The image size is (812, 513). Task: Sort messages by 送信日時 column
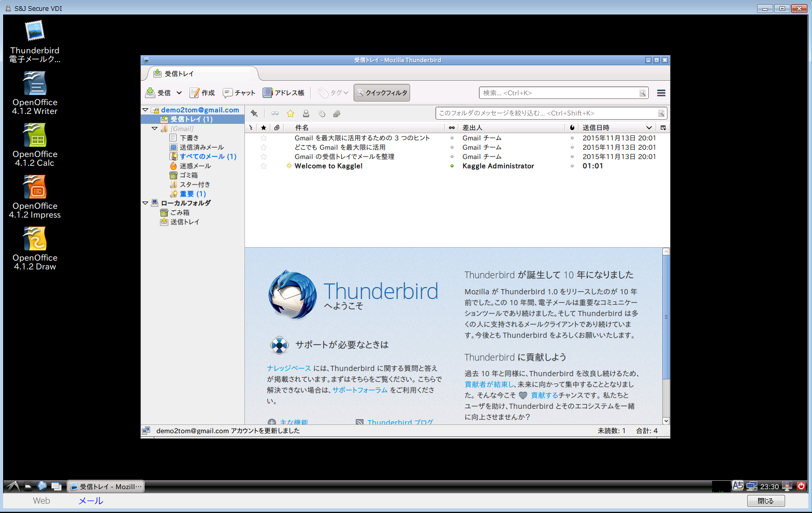click(617, 127)
